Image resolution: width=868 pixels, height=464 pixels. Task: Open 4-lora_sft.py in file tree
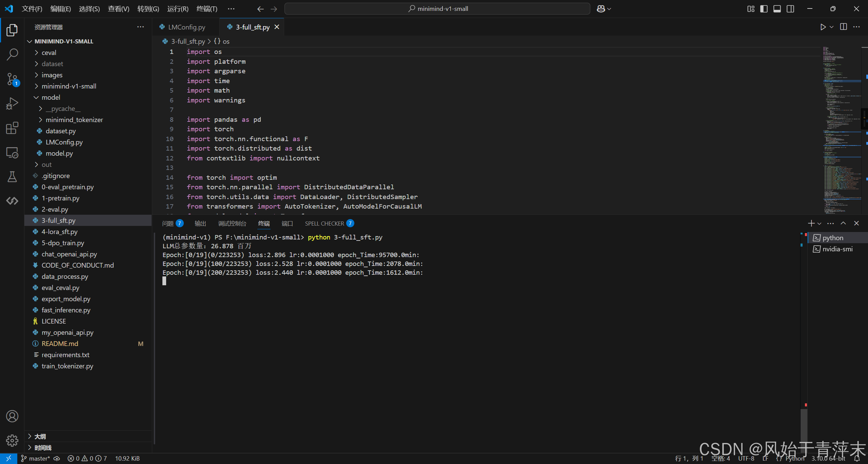(88, 232)
